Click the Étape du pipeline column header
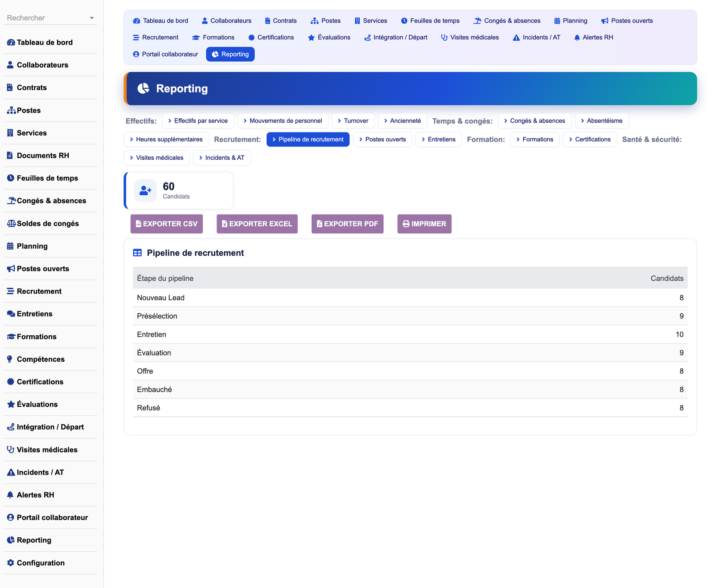The width and height of the screenshot is (715, 588). (165, 278)
